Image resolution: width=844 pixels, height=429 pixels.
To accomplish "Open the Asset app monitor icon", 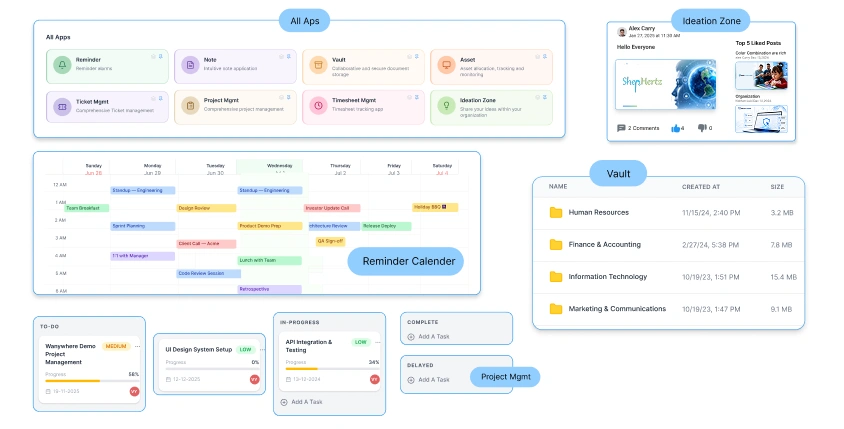I will [446, 65].
